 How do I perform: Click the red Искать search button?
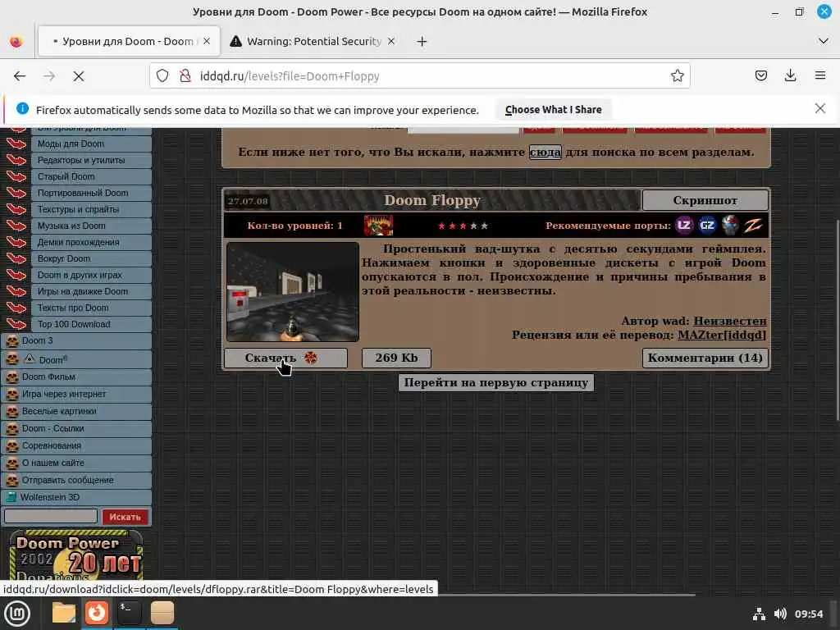click(125, 517)
